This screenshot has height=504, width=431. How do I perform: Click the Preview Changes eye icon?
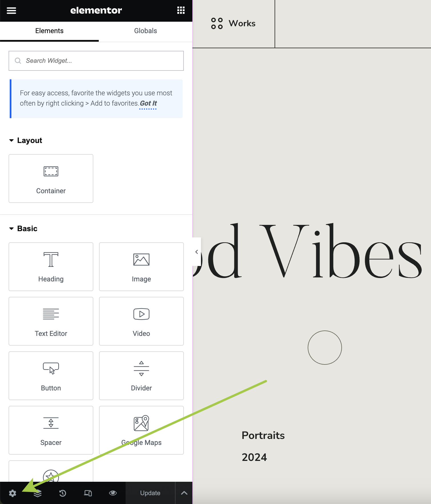113,493
